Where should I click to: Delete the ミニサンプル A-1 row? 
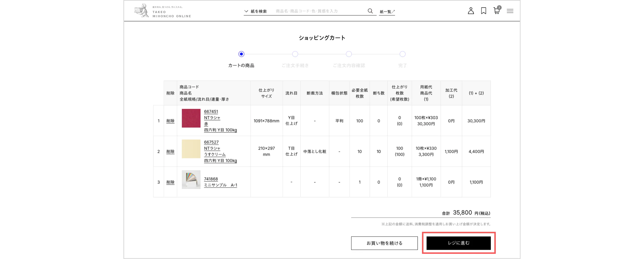point(170,182)
